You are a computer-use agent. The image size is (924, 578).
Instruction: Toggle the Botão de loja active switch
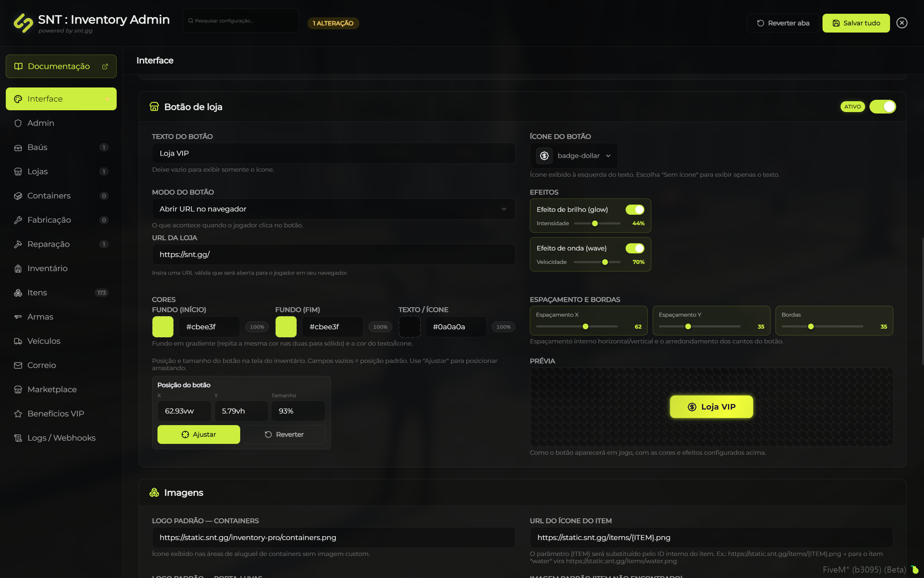[x=882, y=107]
